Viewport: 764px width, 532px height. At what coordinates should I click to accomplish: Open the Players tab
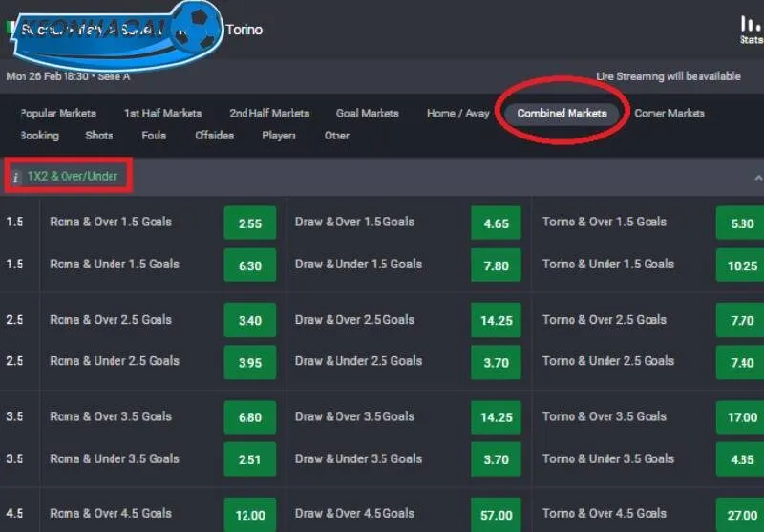[279, 136]
